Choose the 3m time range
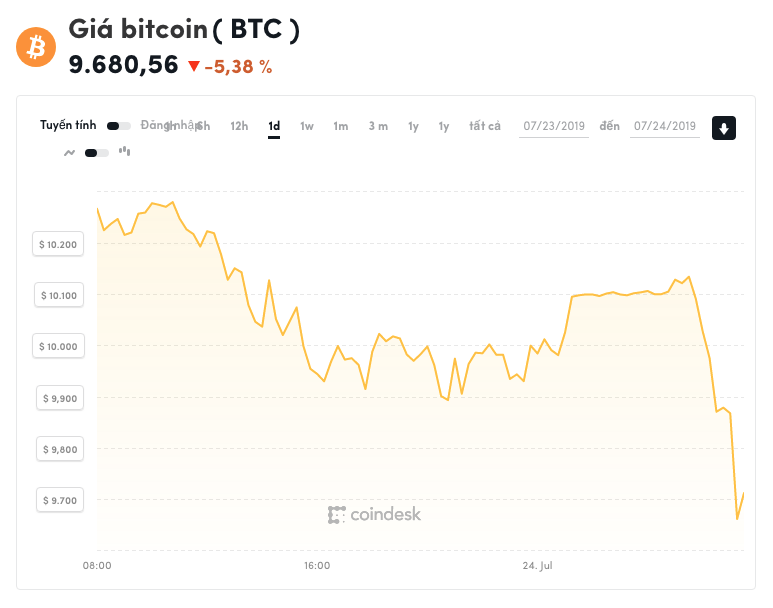773x608 pixels. coord(378,126)
